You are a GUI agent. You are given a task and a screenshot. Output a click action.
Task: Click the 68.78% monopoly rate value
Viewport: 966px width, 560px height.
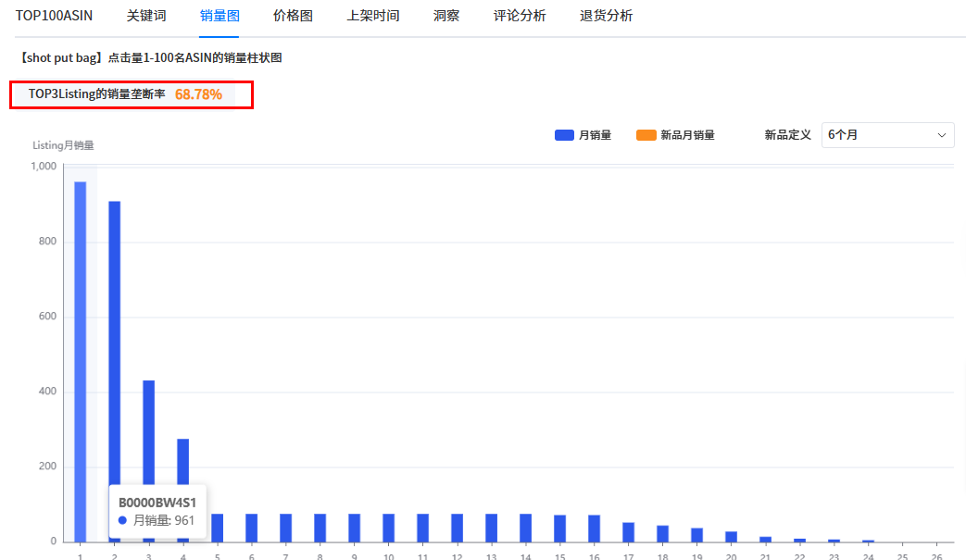197,94
